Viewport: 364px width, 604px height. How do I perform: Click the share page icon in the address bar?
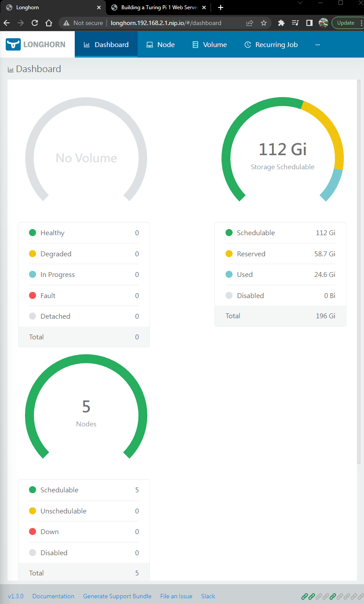(250, 23)
